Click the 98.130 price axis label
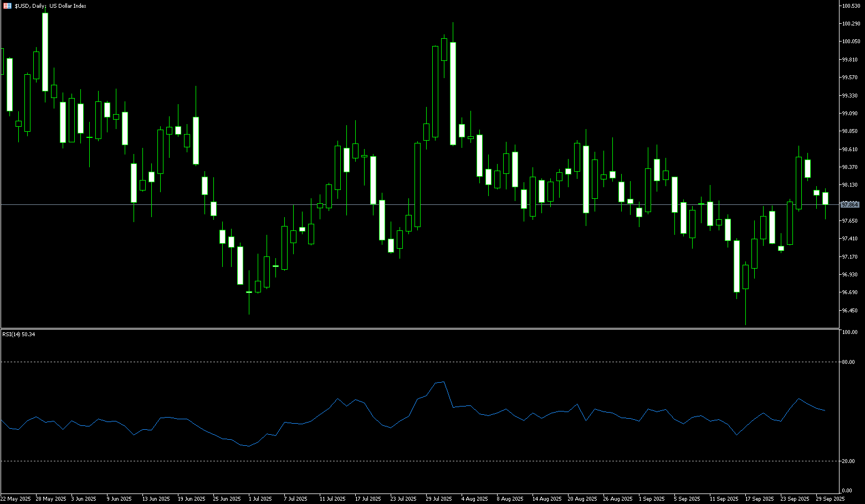The height and width of the screenshot is (504, 865). pyautogui.click(x=849, y=185)
